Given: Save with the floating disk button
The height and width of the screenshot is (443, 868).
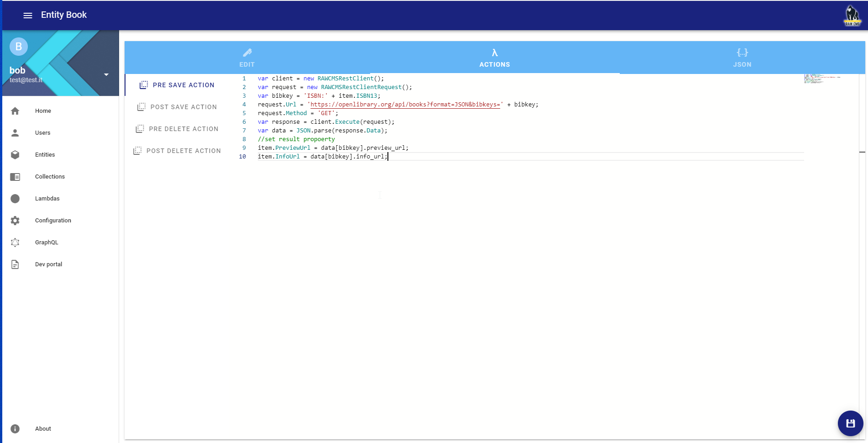Looking at the screenshot, I should point(850,423).
